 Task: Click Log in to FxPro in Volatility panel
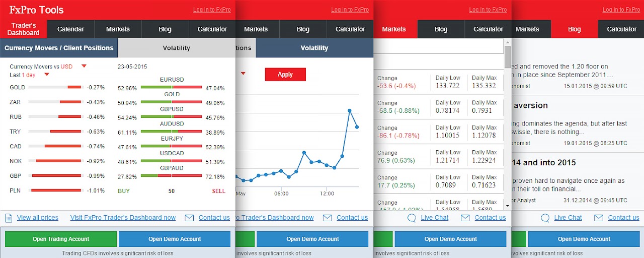pyautogui.click(x=350, y=10)
